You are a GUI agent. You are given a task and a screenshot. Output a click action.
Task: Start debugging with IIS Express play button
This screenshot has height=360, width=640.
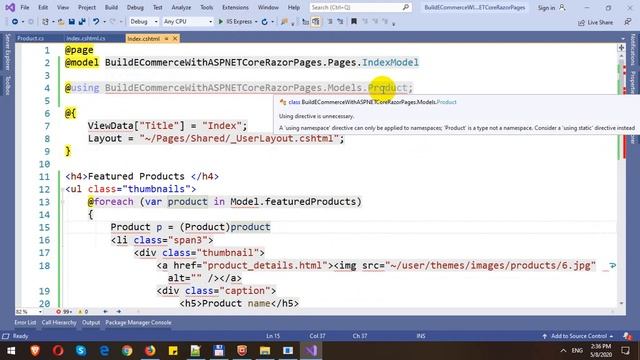pyautogui.click(x=220, y=22)
